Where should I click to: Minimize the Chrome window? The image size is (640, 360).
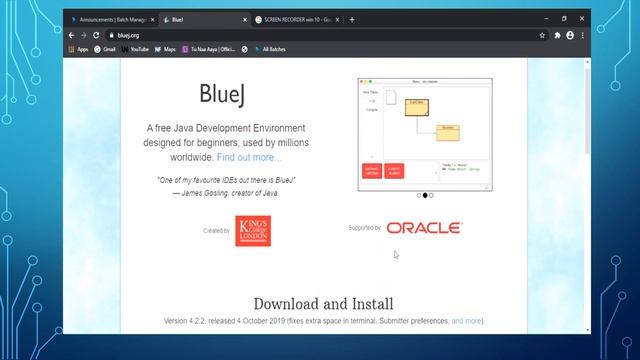click(546, 19)
